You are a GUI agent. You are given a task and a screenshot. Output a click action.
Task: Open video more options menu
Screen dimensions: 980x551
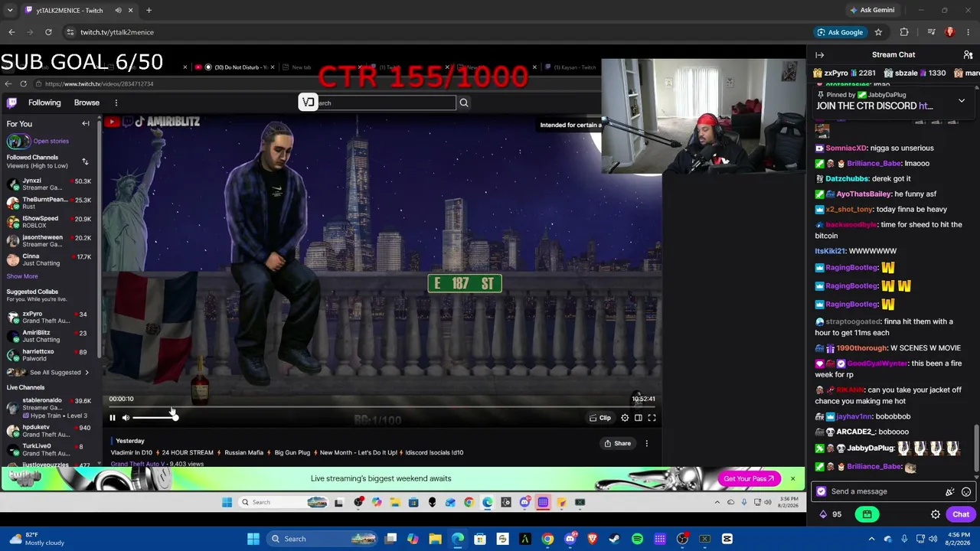point(647,443)
